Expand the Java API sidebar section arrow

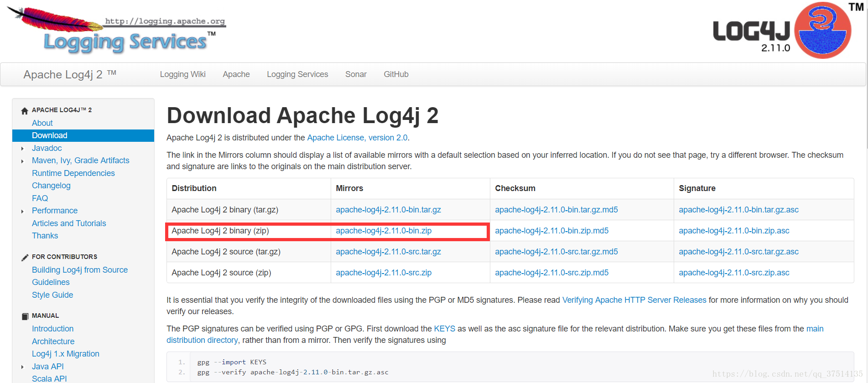coord(22,367)
